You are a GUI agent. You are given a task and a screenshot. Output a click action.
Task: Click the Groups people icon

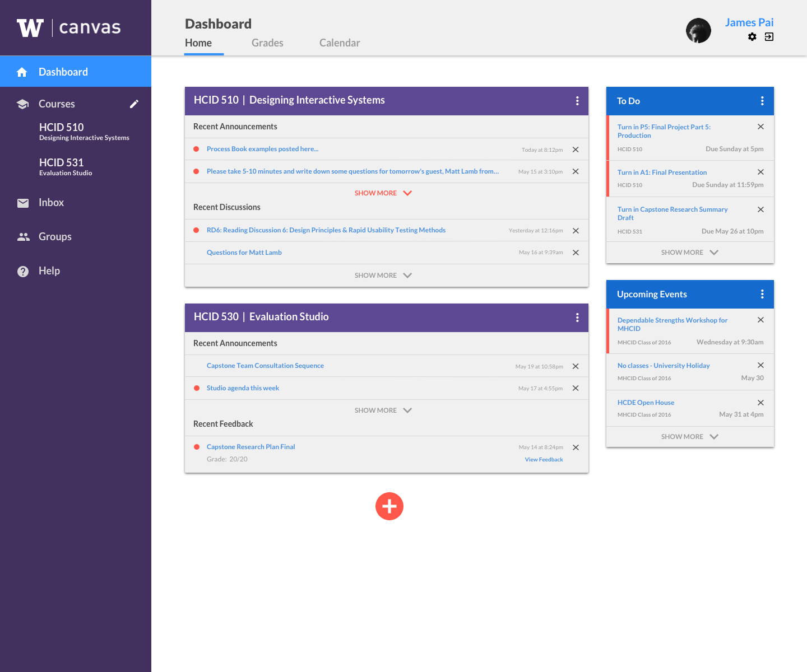(23, 237)
